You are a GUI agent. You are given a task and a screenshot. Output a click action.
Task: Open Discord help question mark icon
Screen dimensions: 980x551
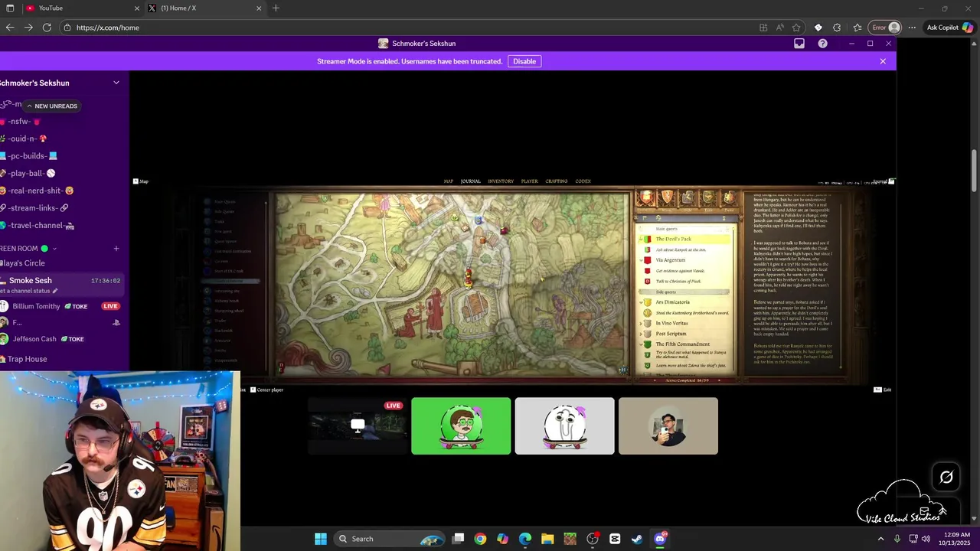(x=822, y=44)
